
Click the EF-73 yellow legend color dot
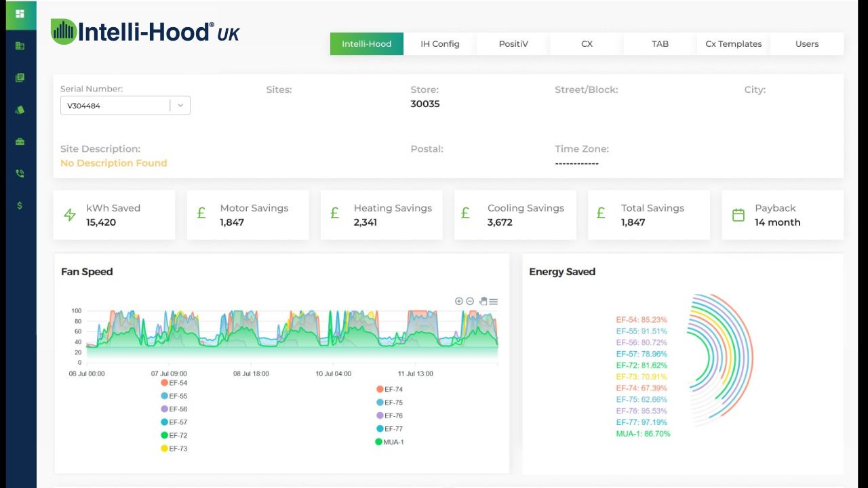[164, 449]
